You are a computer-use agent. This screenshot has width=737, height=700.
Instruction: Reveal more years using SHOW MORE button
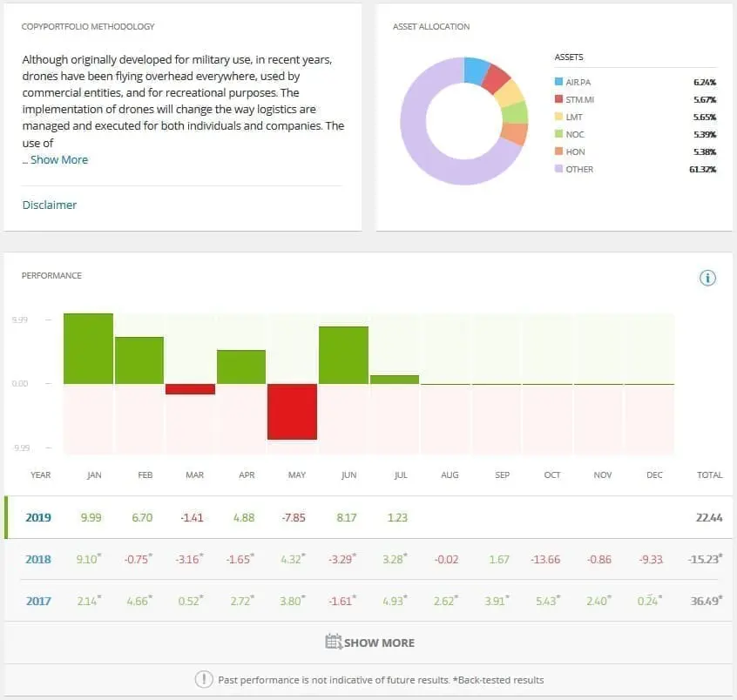coord(378,640)
